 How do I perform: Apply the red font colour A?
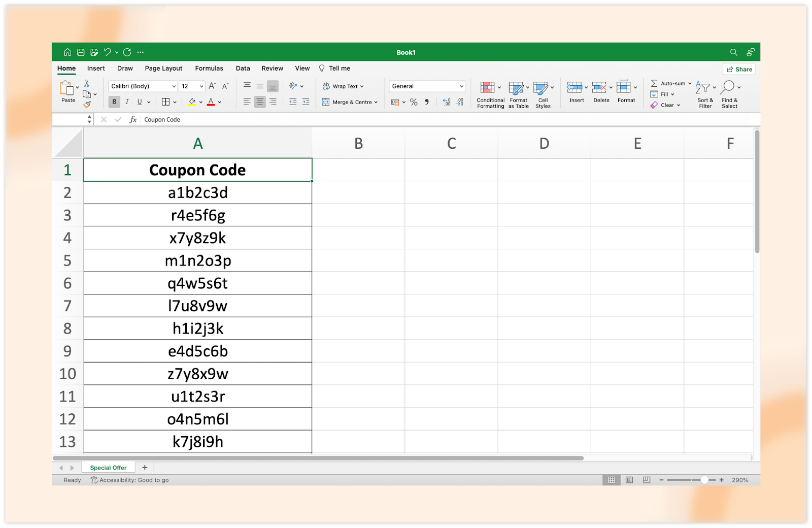pyautogui.click(x=211, y=102)
